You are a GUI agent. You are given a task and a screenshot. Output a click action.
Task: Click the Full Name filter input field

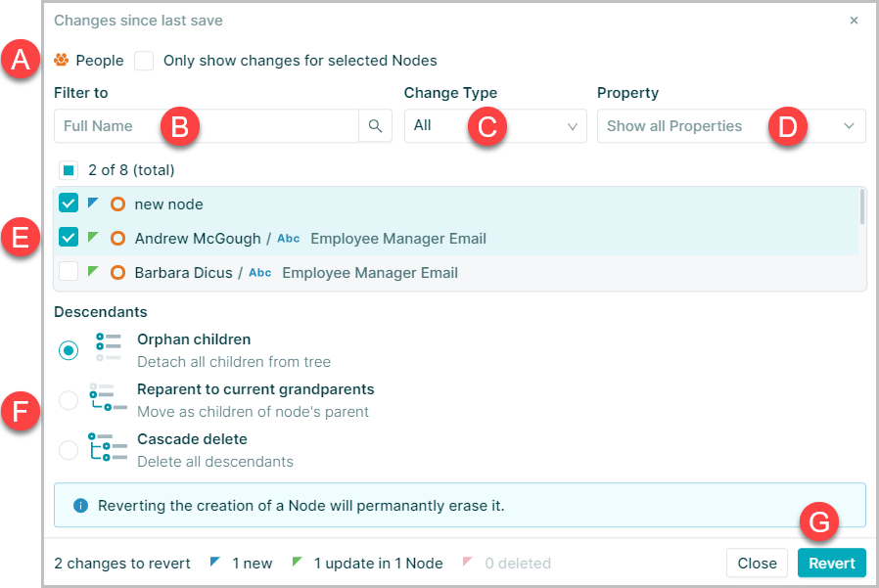coord(207,126)
